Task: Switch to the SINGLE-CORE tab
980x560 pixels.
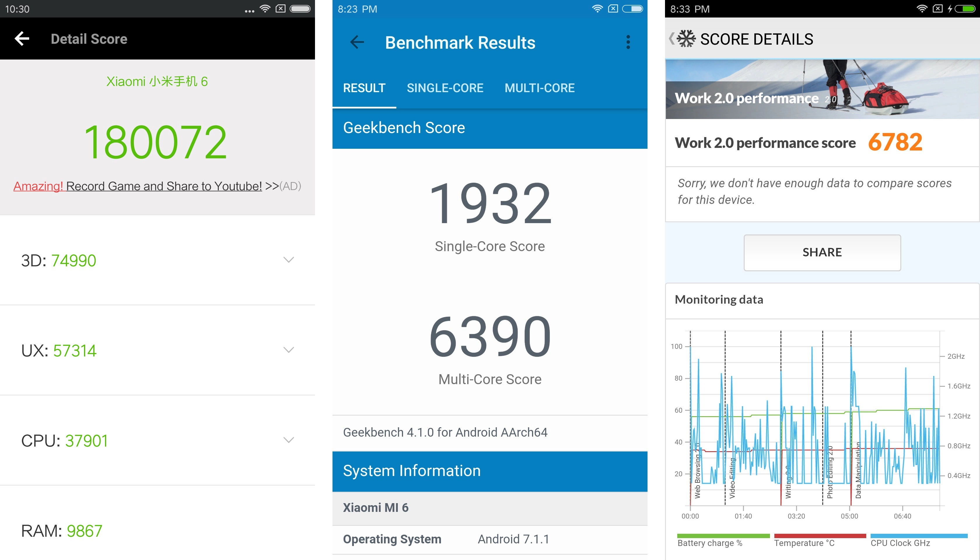Action: point(445,88)
